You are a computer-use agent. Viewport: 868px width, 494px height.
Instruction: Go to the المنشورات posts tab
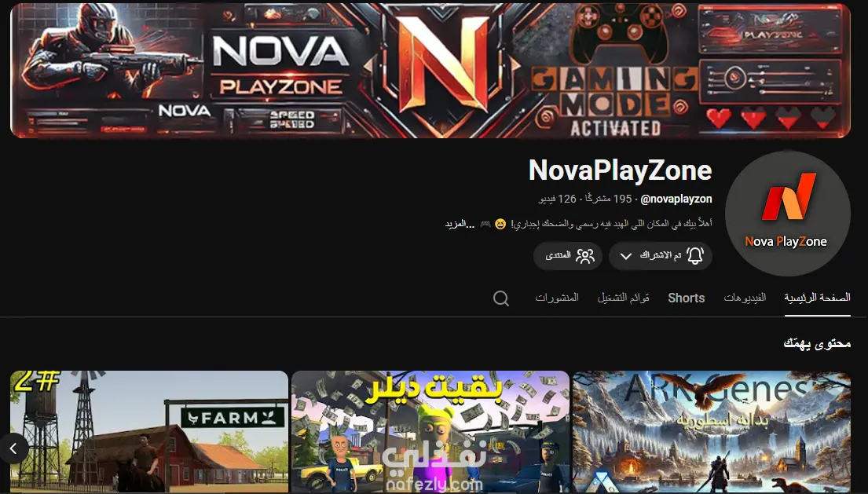[557, 298]
